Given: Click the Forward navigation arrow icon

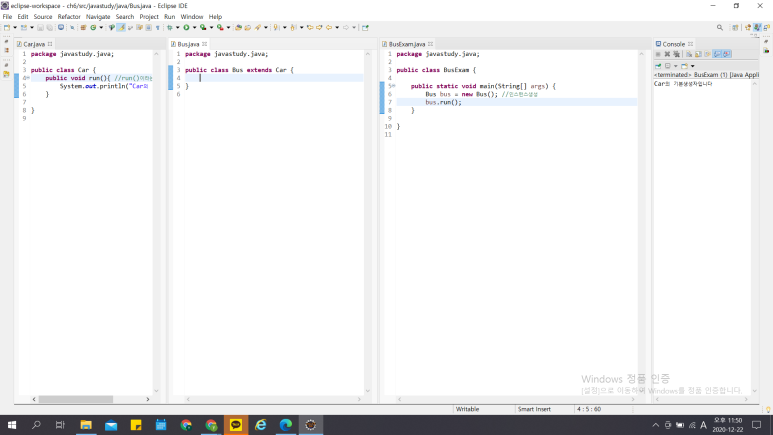Looking at the screenshot, I should pos(346,28).
